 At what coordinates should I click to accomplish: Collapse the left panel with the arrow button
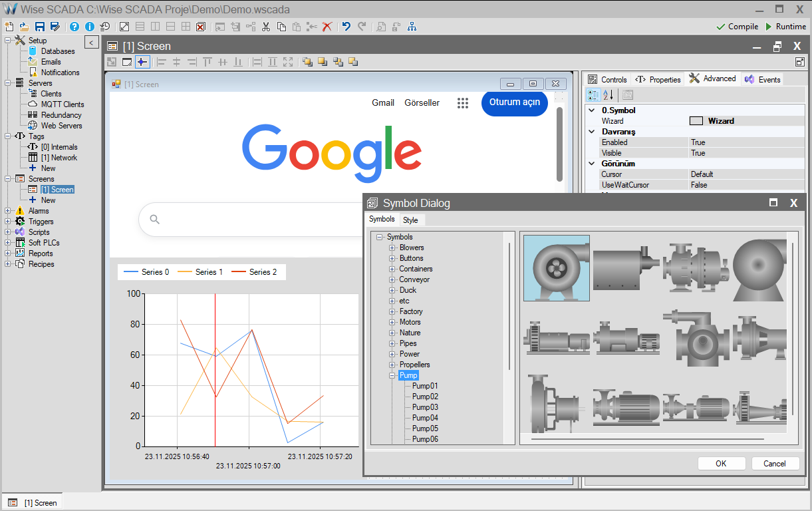click(92, 43)
